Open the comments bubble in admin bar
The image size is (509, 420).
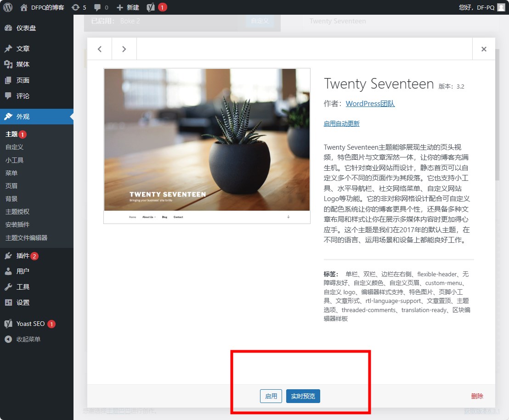point(101,7)
